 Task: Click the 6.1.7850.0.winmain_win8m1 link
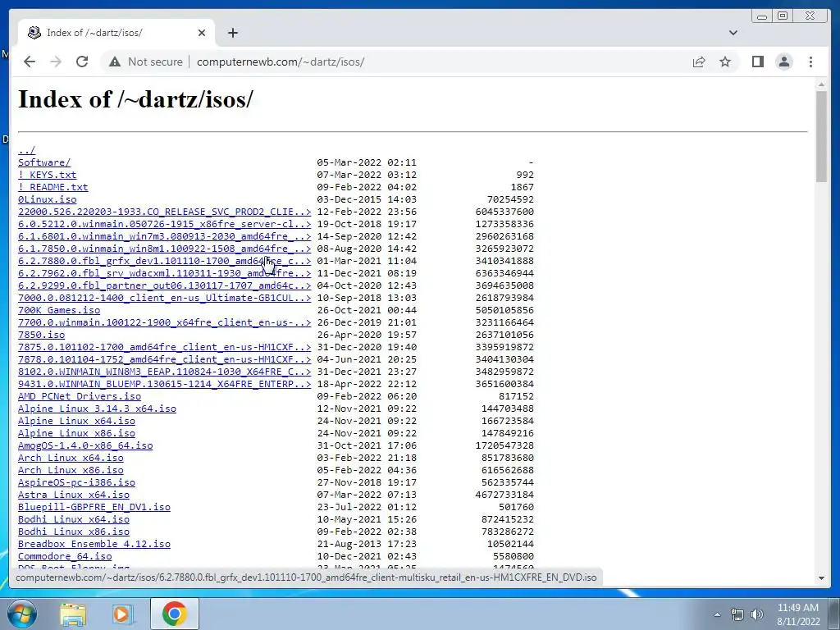point(164,249)
